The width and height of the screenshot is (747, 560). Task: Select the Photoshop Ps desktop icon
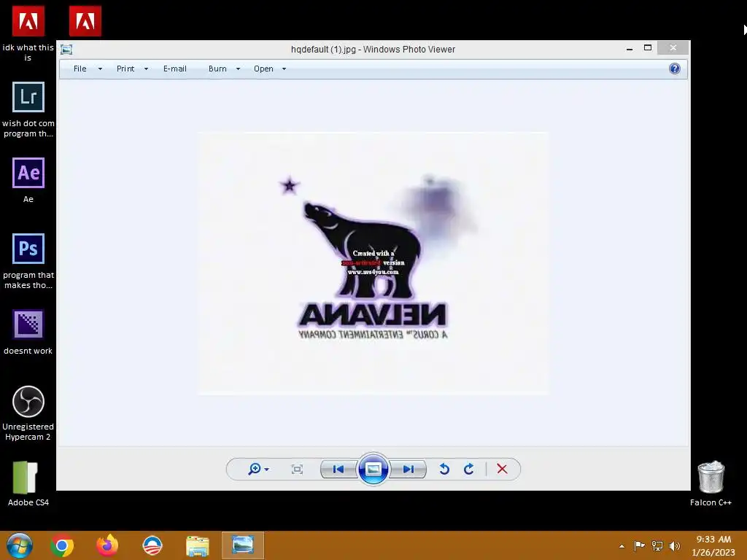28,261
